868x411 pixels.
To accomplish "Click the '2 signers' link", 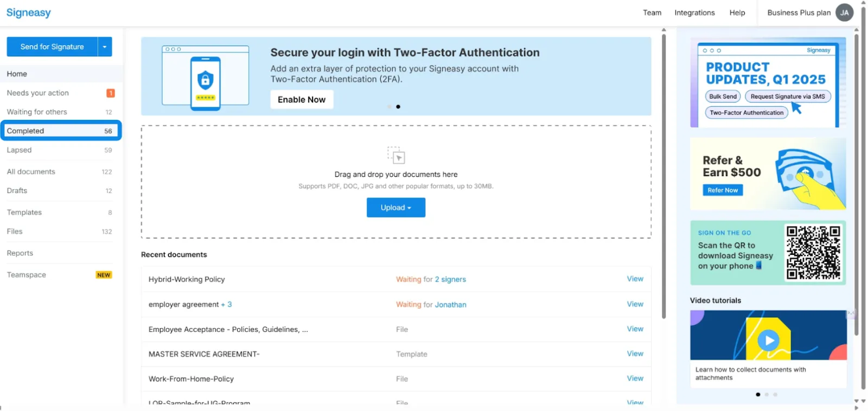I will [x=450, y=279].
